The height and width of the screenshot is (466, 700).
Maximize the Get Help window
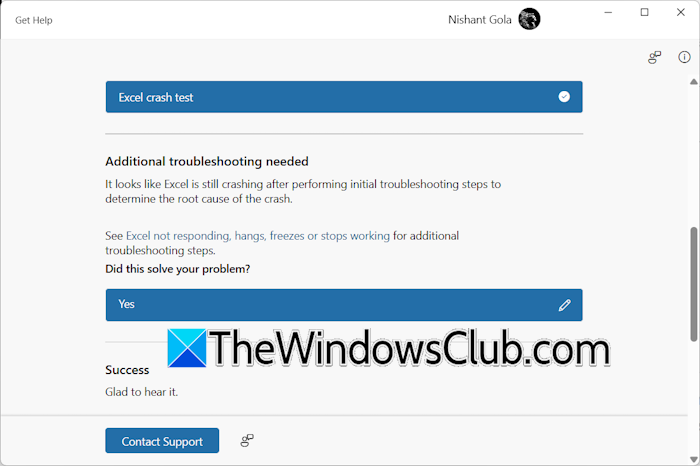[644, 12]
